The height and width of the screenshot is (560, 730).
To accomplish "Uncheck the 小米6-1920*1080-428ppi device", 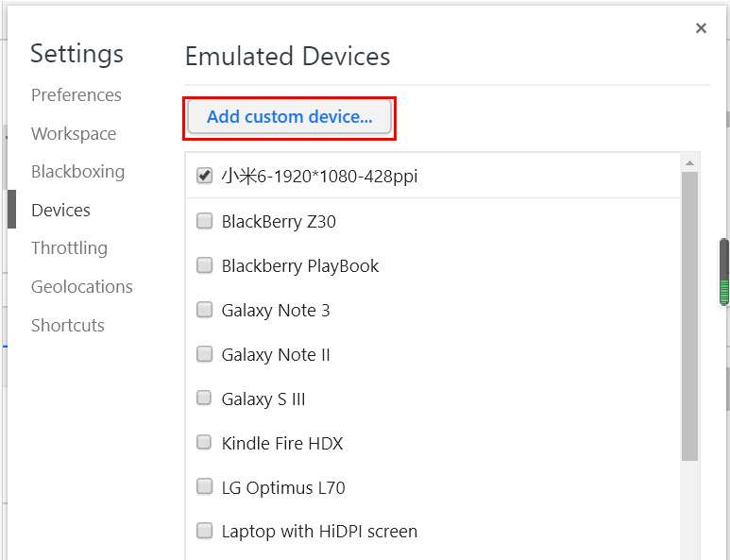I will (204, 176).
